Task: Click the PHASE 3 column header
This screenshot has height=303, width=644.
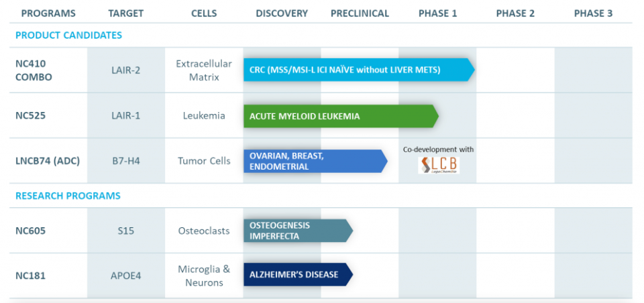Action: (593, 13)
